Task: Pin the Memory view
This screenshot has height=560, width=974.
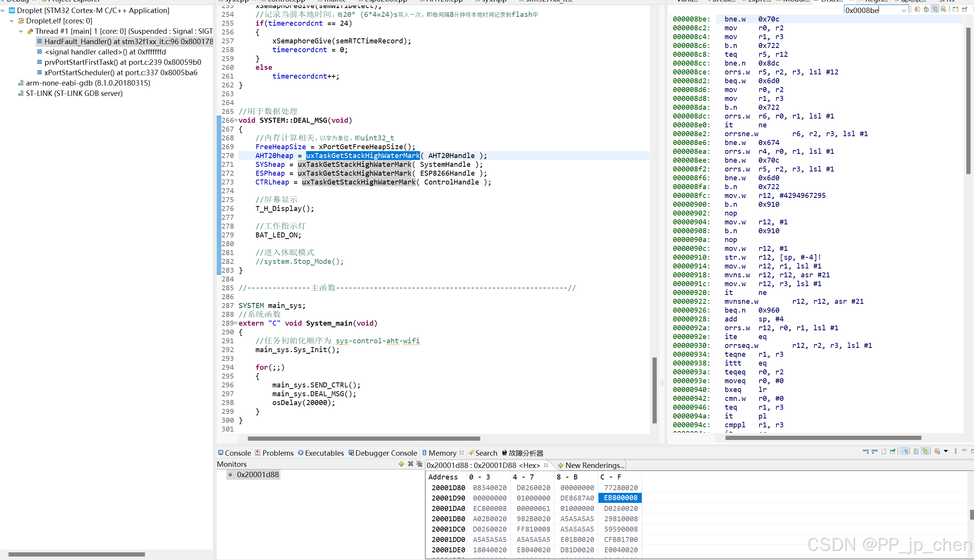Action: tap(892, 451)
